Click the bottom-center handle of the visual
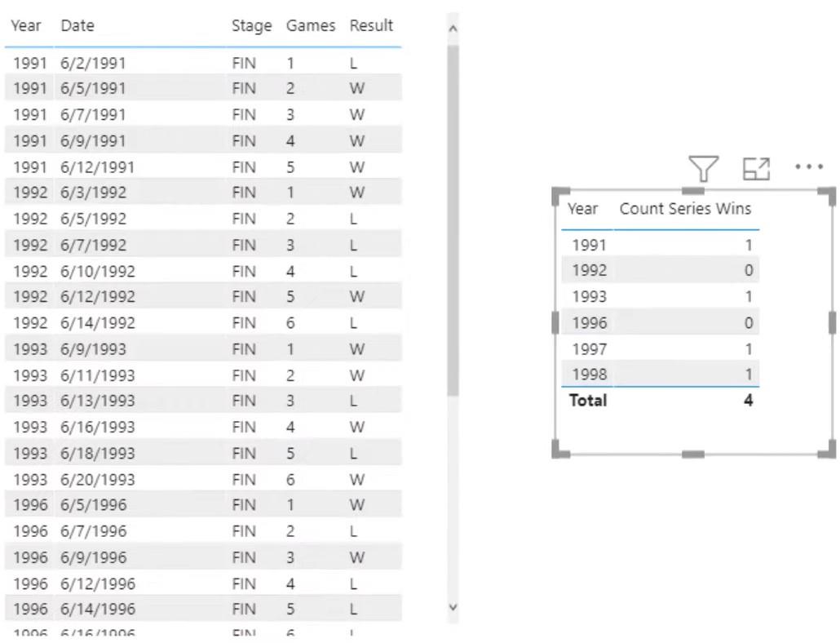The height and width of the screenshot is (643, 840). [x=692, y=455]
